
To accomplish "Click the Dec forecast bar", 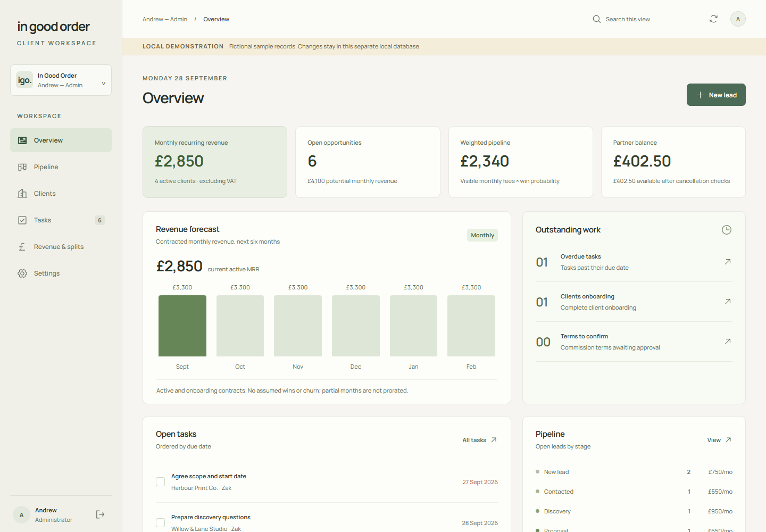I will (x=356, y=326).
